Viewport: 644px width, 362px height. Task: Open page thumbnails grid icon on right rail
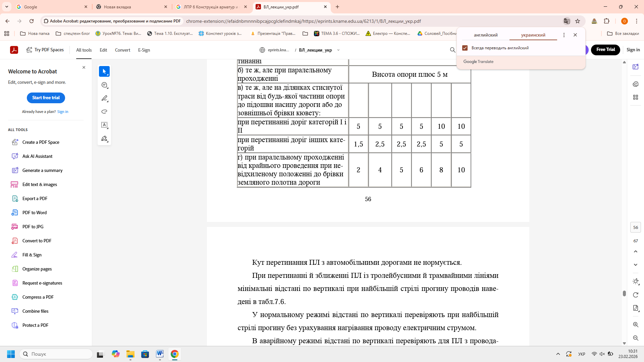(636, 97)
